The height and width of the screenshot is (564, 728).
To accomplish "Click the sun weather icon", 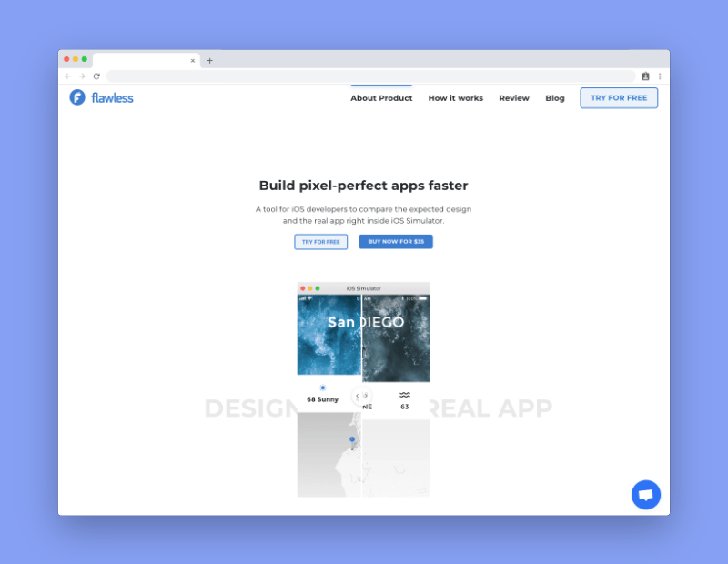I will tap(322, 388).
